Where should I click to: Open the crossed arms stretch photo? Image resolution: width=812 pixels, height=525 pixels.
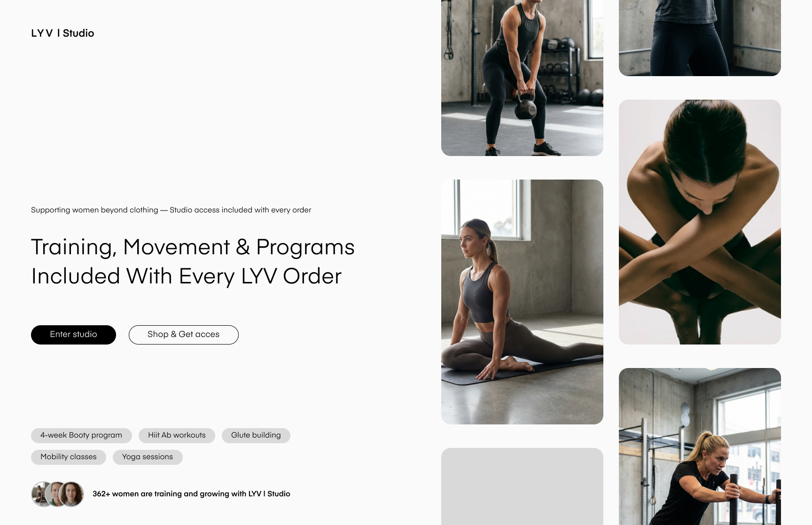pyautogui.click(x=700, y=222)
